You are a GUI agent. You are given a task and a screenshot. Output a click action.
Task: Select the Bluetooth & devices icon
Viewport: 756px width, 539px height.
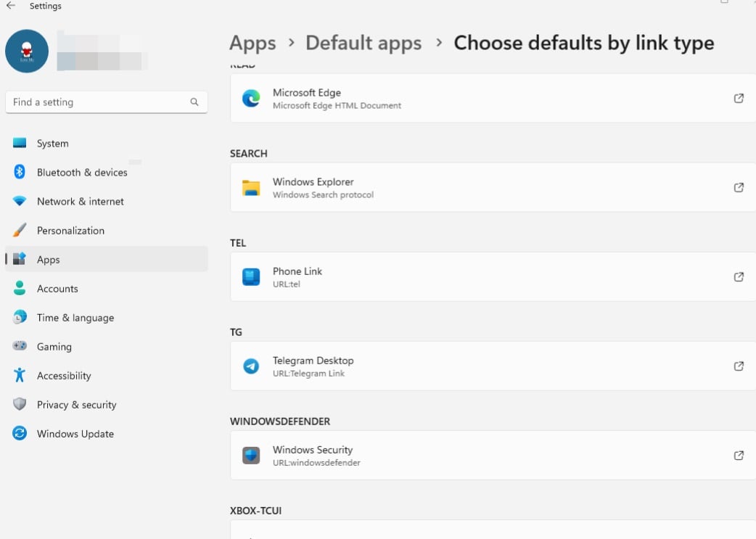coord(20,172)
